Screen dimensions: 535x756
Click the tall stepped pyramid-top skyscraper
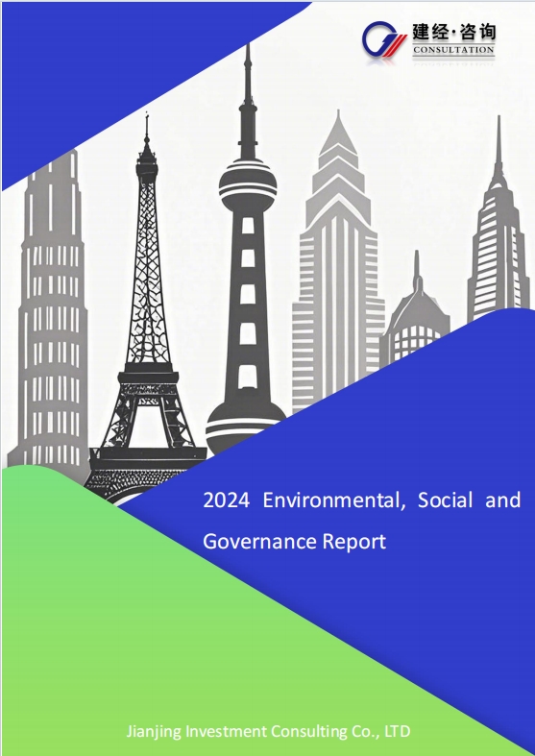click(337, 256)
